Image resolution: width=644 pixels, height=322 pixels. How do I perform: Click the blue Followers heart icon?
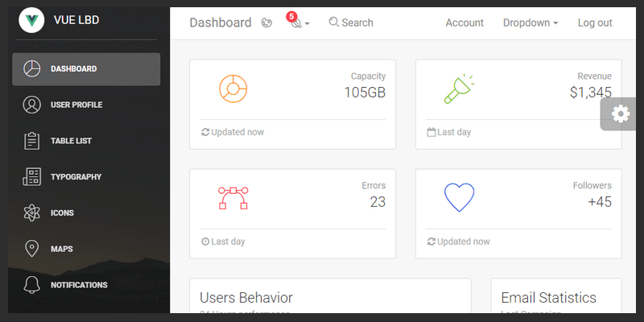coord(460,197)
